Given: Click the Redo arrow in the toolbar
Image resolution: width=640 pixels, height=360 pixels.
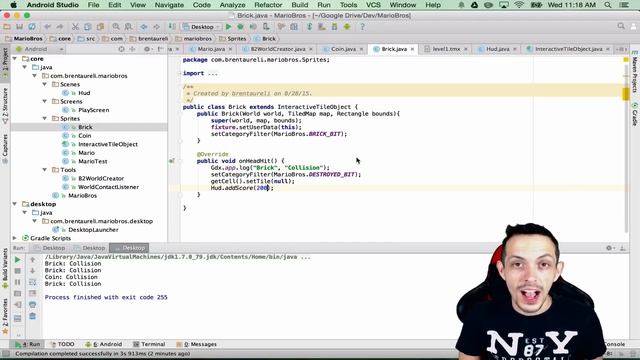Looking at the screenshot, I should 60,27.
